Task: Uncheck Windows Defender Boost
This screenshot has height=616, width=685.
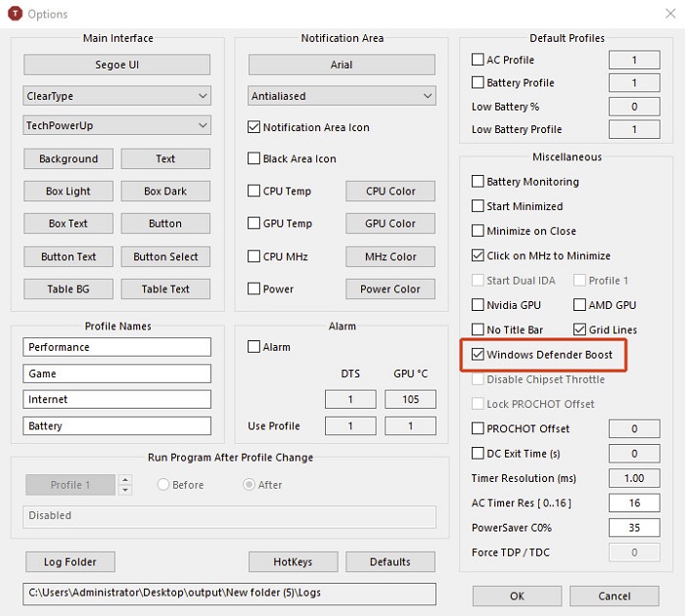Action: [x=479, y=354]
